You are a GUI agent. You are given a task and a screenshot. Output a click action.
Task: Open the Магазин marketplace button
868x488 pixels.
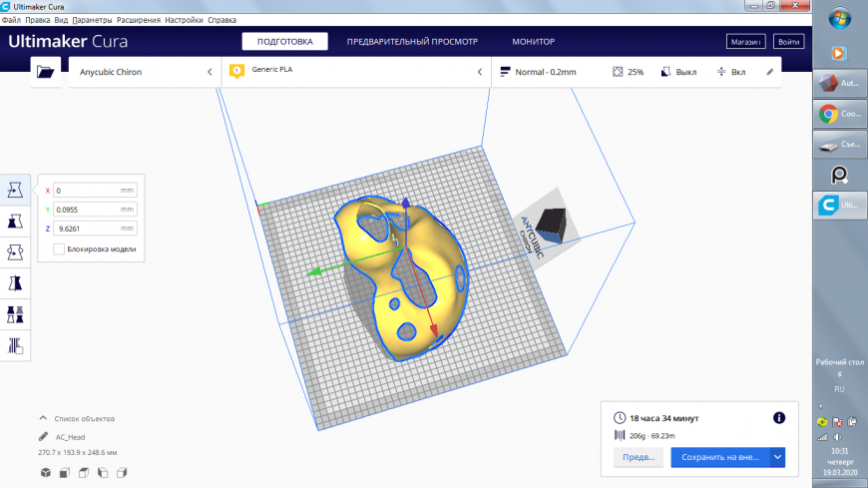coord(745,42)
